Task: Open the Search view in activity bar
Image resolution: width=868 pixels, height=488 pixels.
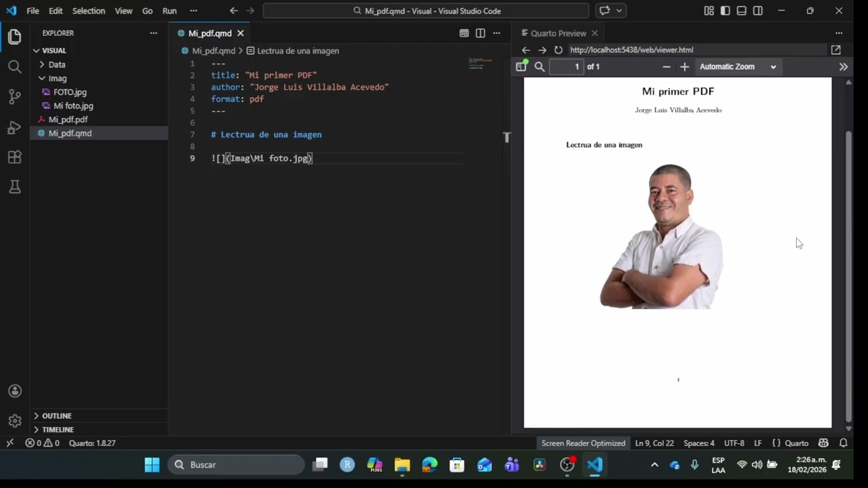Action: [15, 66]
